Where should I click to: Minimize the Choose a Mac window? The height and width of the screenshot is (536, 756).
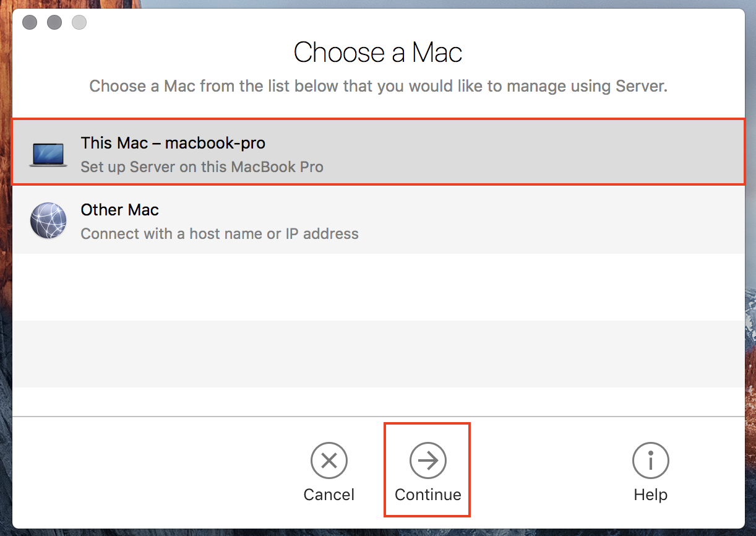[x=54, y=23]
